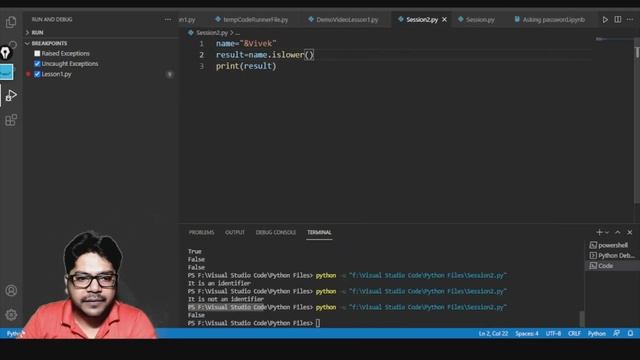Click the Lesson1.py breakpoint line number badge
Viewport: 640px width, 360px height.
170,74
